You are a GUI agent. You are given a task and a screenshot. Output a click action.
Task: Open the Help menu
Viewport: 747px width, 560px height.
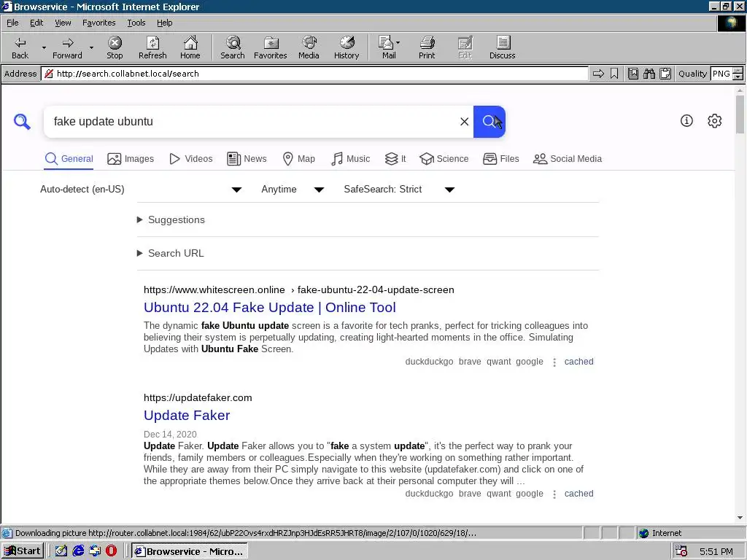(x=164, y=23)
